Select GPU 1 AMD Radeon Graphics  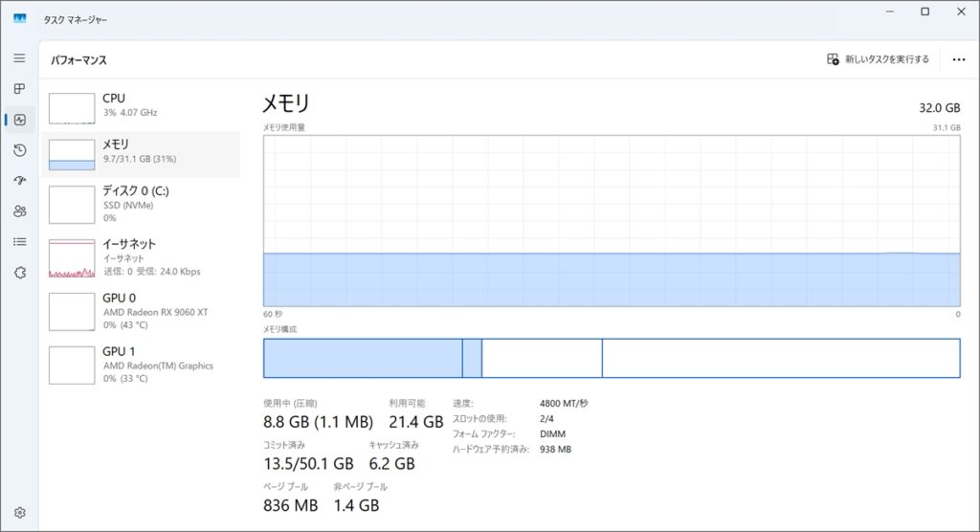(144, 365)
